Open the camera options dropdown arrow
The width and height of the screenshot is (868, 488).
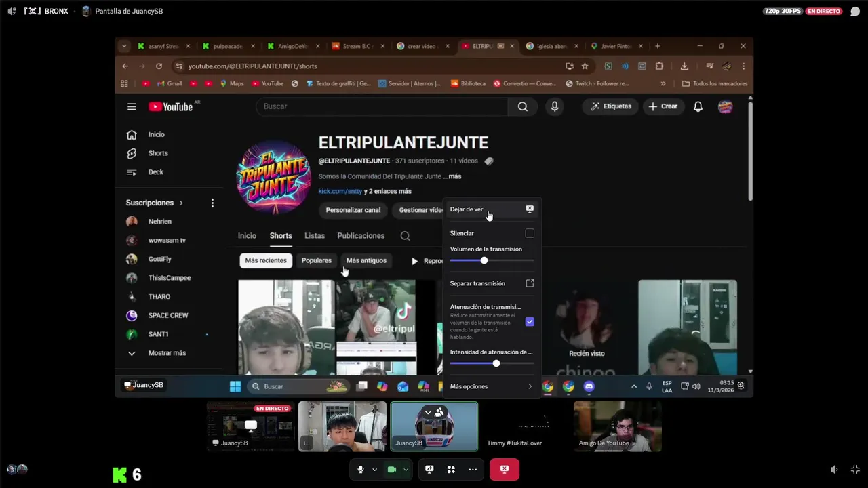tap(406, 469)
